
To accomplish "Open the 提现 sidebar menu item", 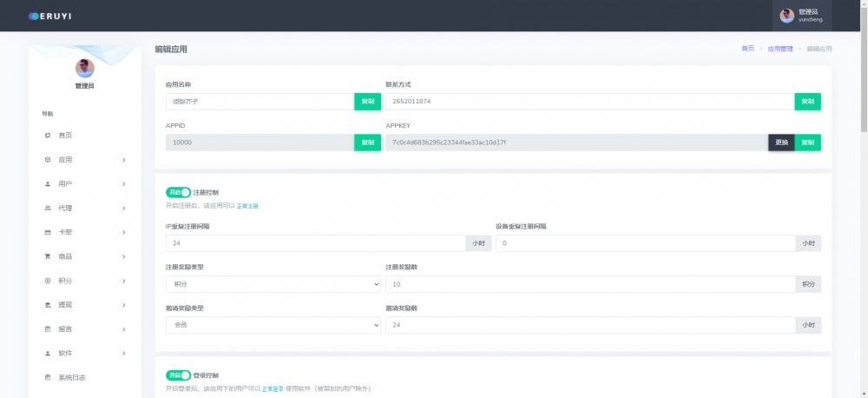I will 65,305.
